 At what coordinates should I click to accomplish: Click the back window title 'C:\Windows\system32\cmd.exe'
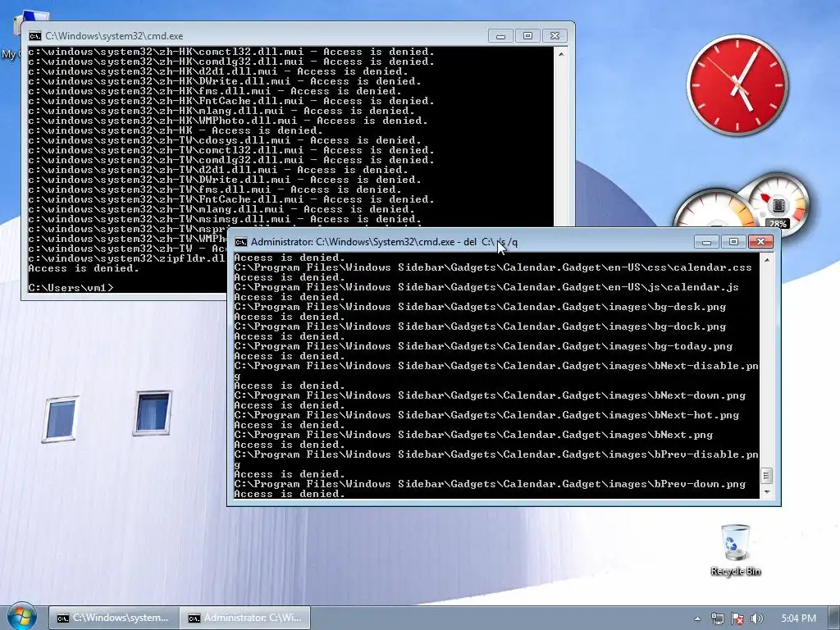(114, 36)
